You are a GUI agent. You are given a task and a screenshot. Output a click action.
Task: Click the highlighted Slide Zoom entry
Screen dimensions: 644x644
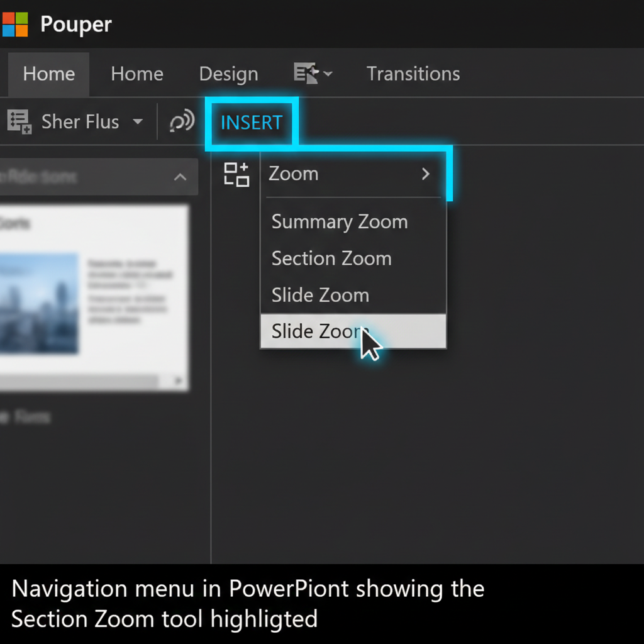click(319, 331)
